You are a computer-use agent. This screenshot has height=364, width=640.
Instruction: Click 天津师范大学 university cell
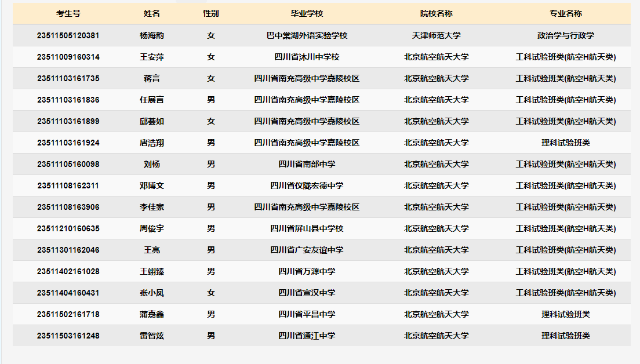tap(436, 35)
